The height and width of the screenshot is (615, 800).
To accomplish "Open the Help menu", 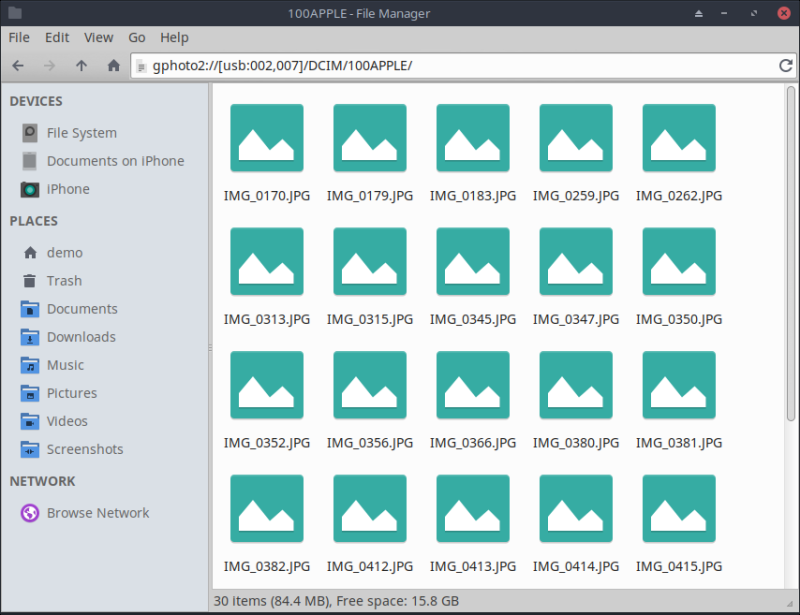I will point(174,37).
